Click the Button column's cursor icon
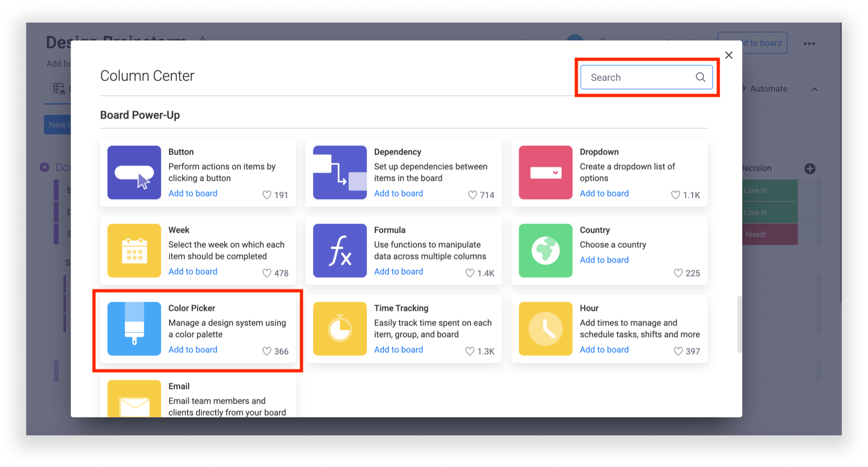Image resolution: width=868 pixels, height=467 pixels. pos(134,172)
